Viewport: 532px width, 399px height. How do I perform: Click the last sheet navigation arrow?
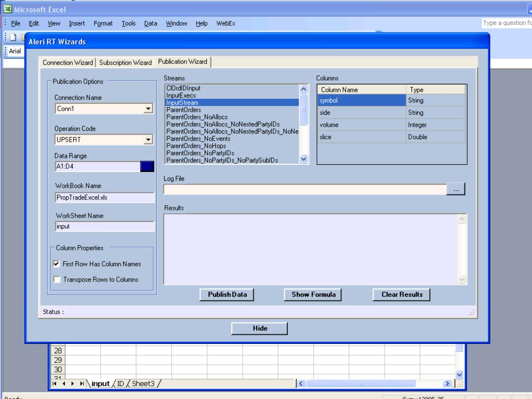(82, 383)
